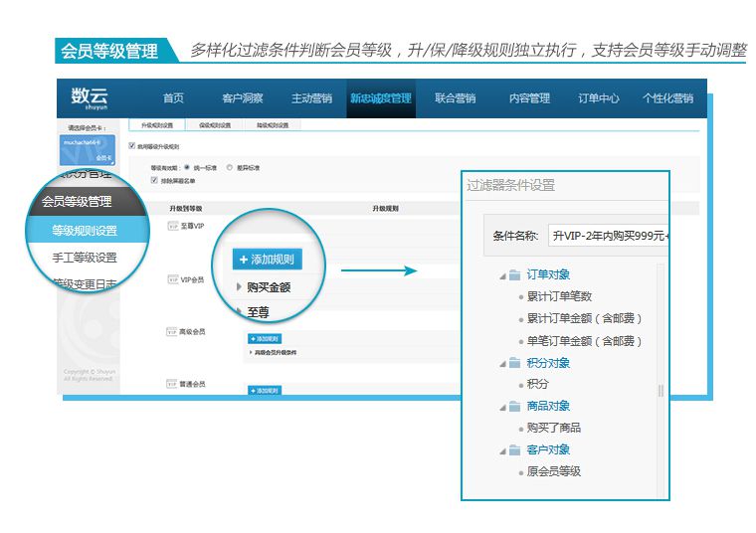Select the 统一标准 radio button
This screenshot has height=533, width=756.
187,168
